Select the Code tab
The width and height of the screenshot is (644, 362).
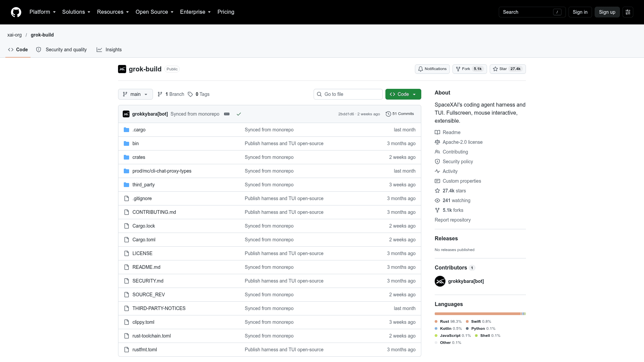[x=18, y=50]
